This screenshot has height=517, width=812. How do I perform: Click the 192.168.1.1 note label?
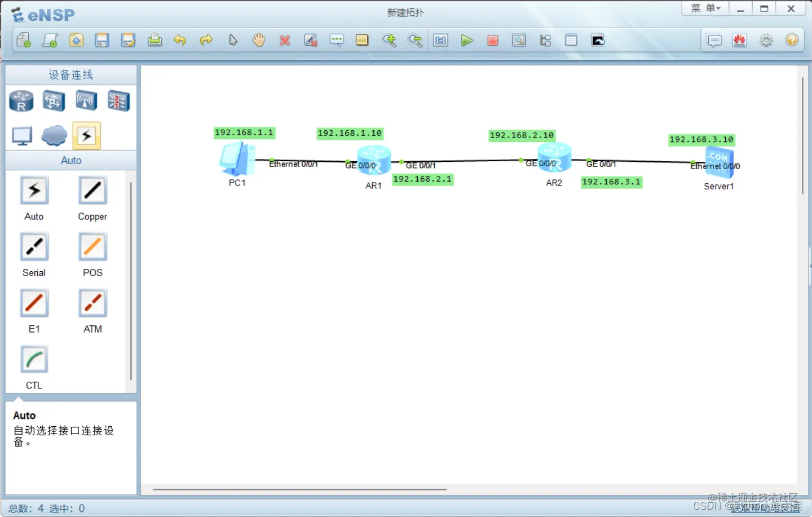(x=244, y=132)
